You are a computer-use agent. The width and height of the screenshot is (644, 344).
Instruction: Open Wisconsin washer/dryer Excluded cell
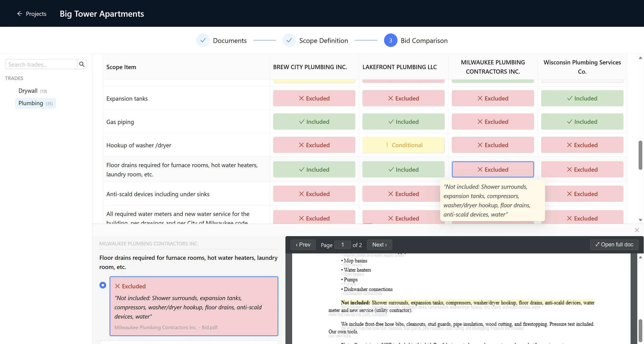coord(582,145)
